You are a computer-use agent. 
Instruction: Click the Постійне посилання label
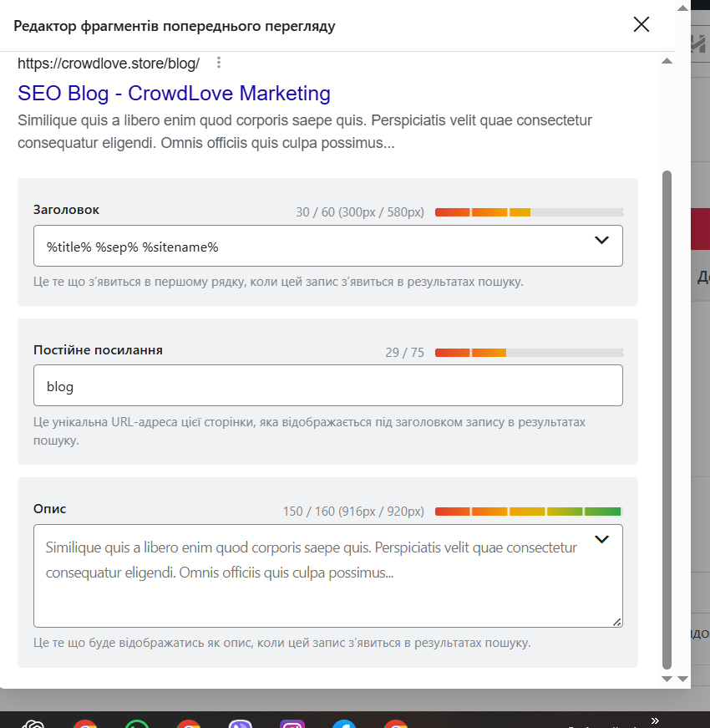[x=98, y=350]
